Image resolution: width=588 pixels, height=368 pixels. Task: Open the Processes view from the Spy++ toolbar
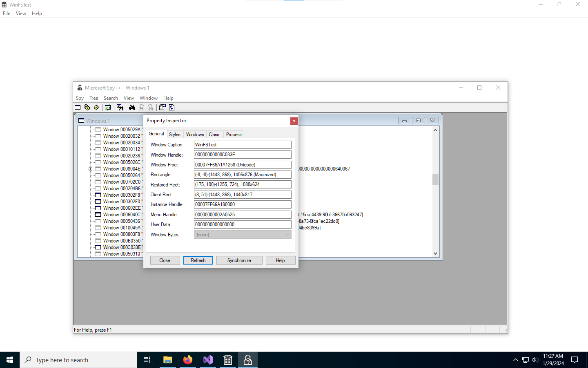point(87,108)
